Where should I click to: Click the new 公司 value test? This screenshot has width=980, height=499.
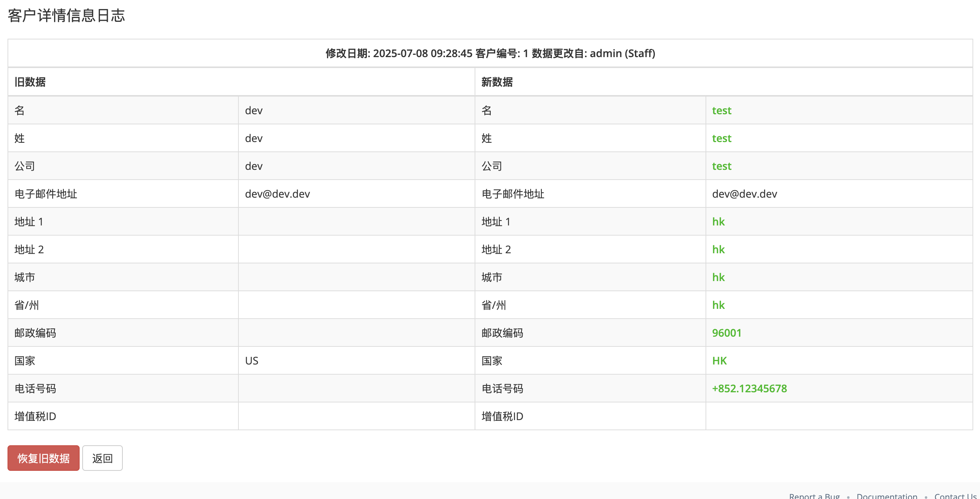pyautogui.click(x=721, y=166)
